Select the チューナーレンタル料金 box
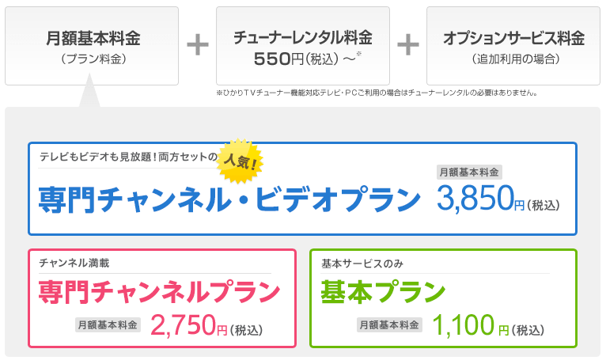Viewport: 606px width, 364px height. pyautogui.click(x=303, y=46)
